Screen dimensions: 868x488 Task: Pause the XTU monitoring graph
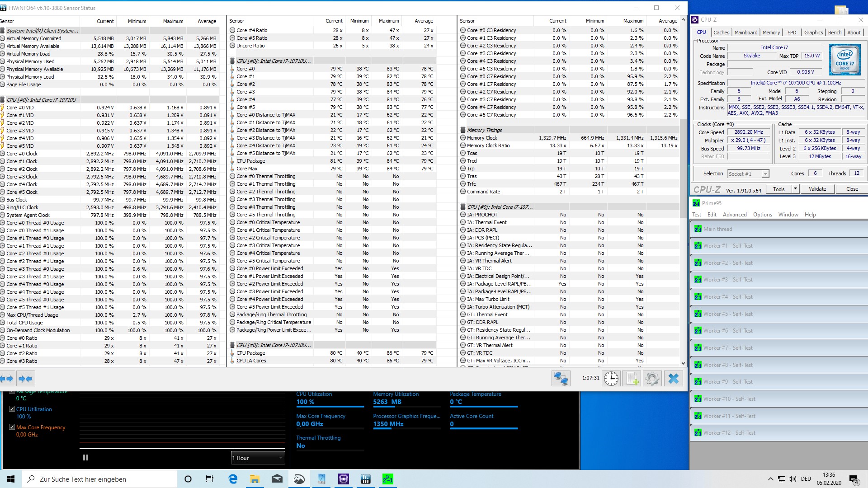85,458
